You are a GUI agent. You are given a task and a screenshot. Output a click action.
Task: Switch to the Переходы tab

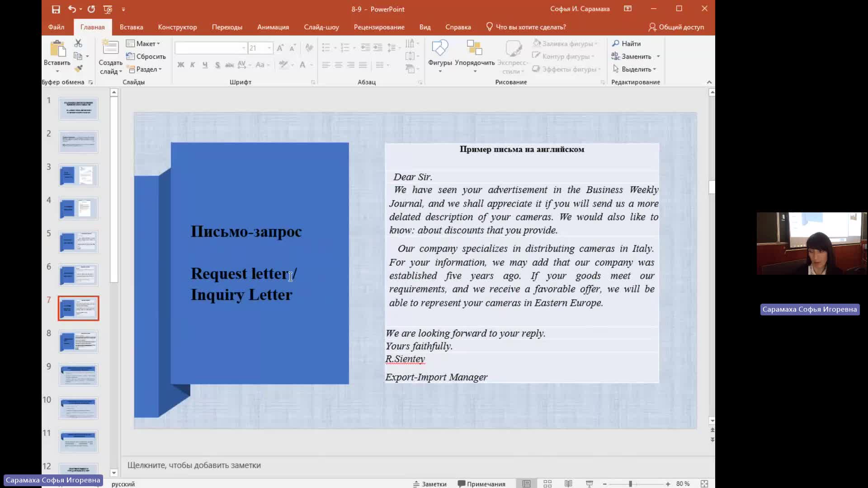pos(227,27)
